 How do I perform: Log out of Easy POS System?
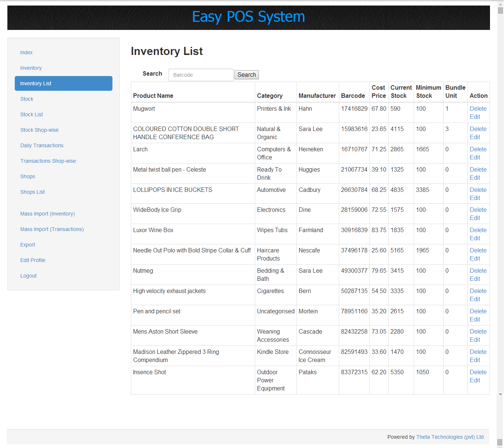tap(28, 276)
